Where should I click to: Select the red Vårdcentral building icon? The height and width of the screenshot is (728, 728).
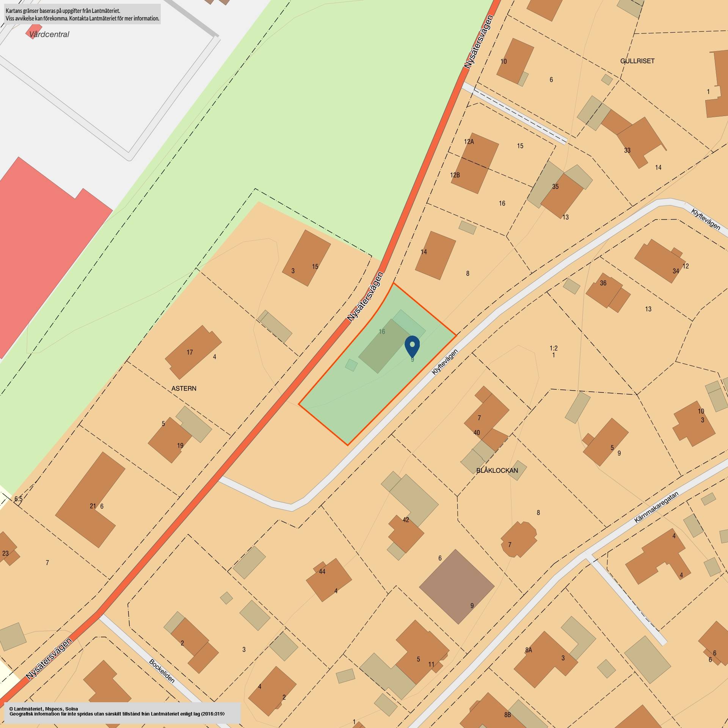click(33, 32)
